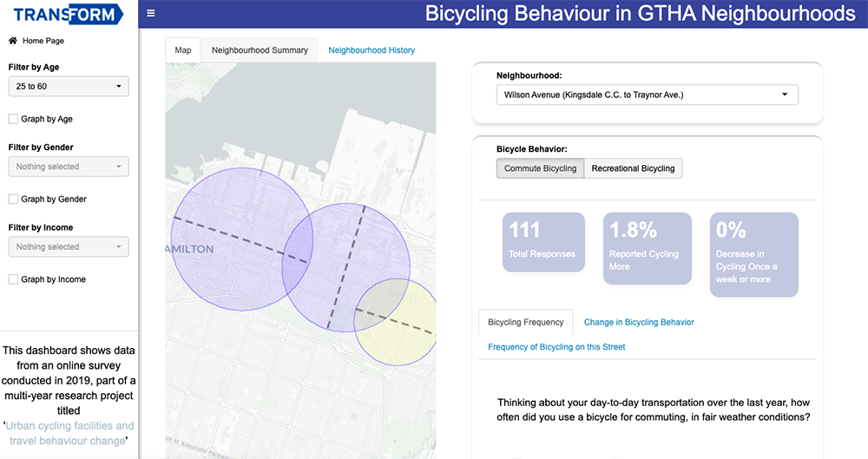Click the hamburger menu icon

[151, 13]
